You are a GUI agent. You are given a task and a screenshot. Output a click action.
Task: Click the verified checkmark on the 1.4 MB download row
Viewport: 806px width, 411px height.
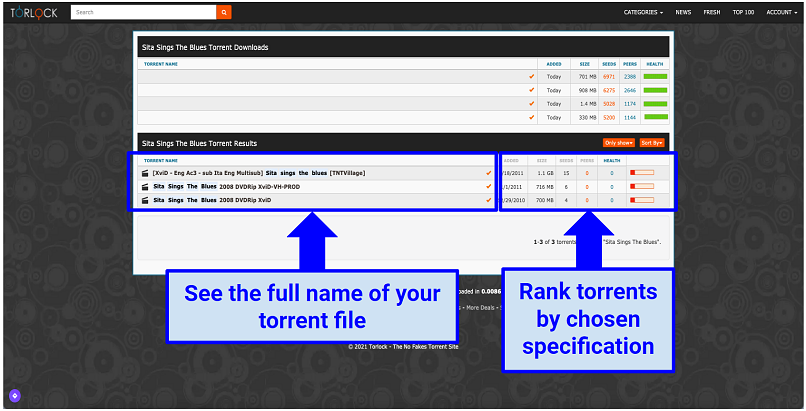532,104
